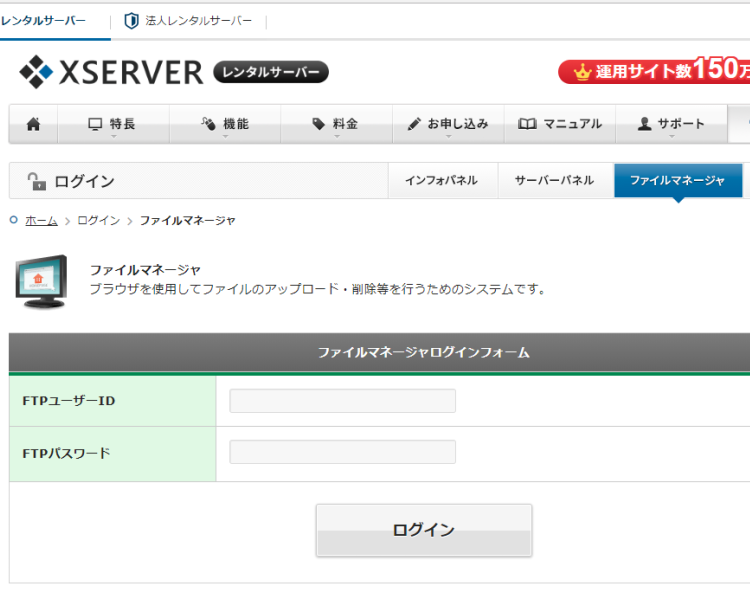750x600 pixels.
Task: Click the padlock icon beside ログイン heading
Action: point(37,181)
